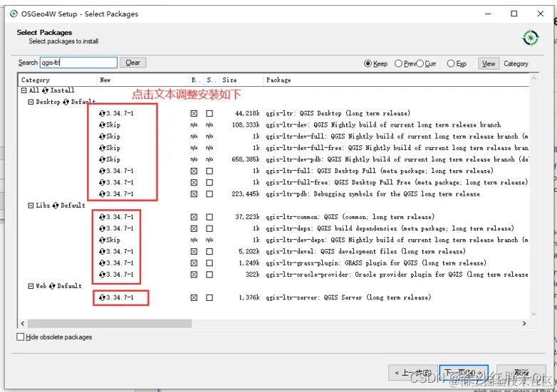557x392 pixels.
Task: Click the cycle icon for qgis-ltr-server
Action: (x=102, y=297)
